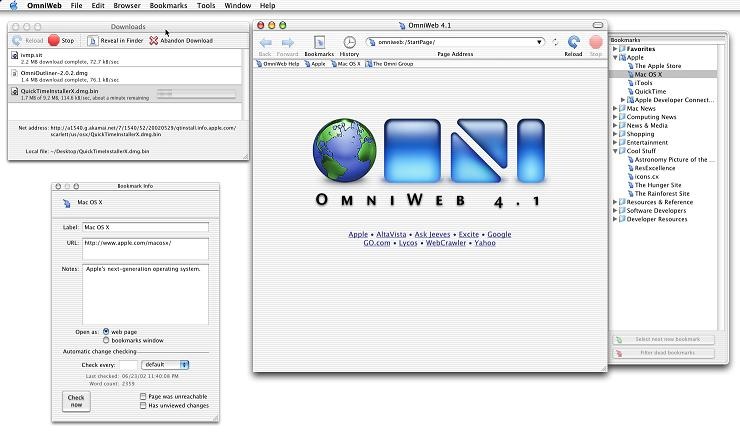Click Reveal in Finder icon
This screenshot has width=740, height=445.
tap(92, 41)
